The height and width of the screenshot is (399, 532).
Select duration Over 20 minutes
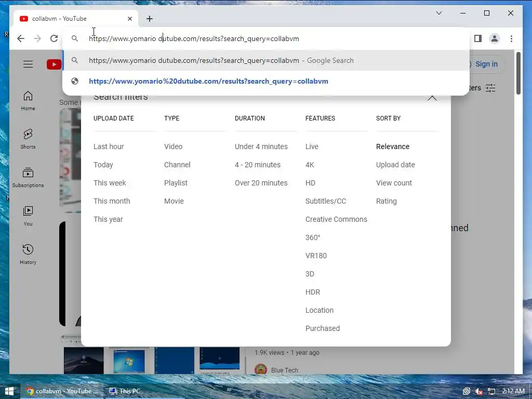261,183
